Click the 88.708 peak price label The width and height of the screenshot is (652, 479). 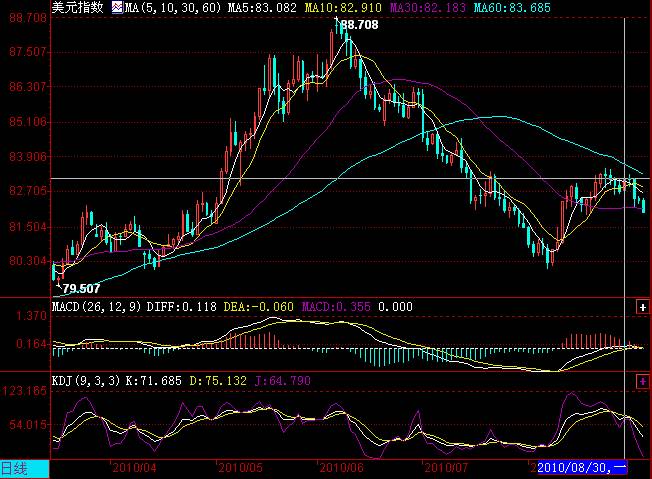point(360,25)
